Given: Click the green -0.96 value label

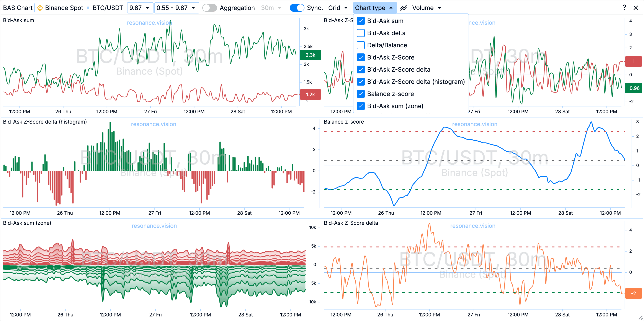Looking at the screenshot, I should (633, 88).
